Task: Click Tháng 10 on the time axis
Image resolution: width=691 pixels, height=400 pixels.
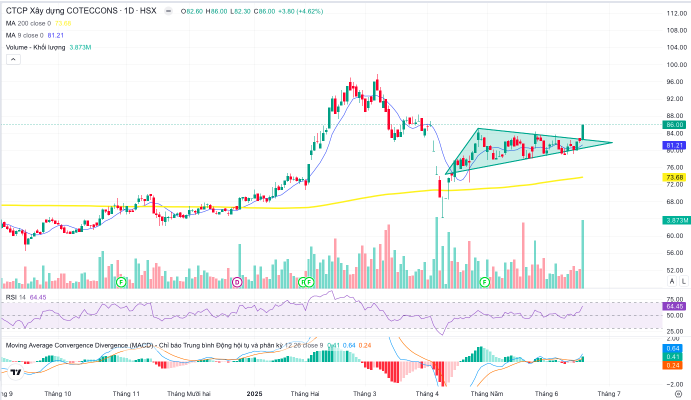Action: click(x=58, y=393)
